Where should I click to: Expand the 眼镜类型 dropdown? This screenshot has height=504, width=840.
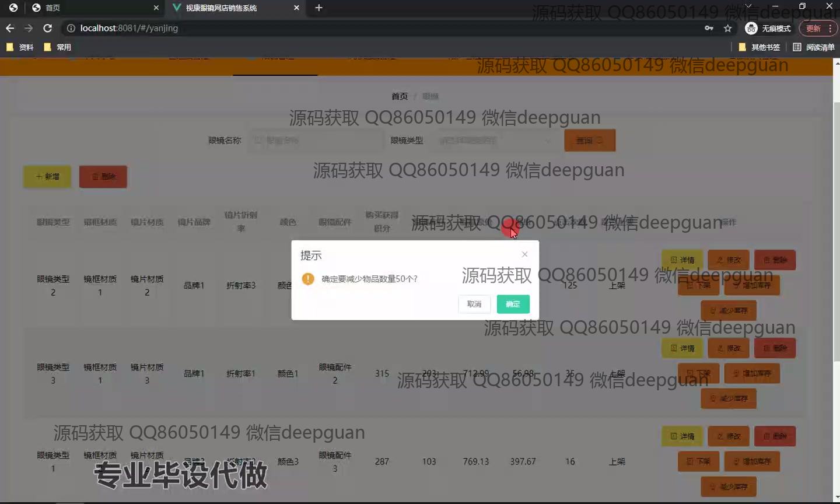[494, 141]
